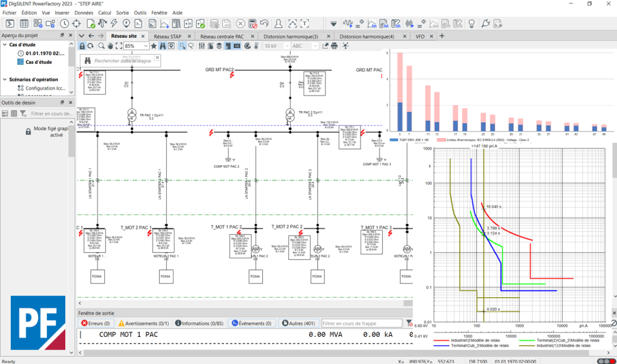Open the Outils menu
This screenshot has height=364, width=617.
pyautogui.click(x=140, y=12)
